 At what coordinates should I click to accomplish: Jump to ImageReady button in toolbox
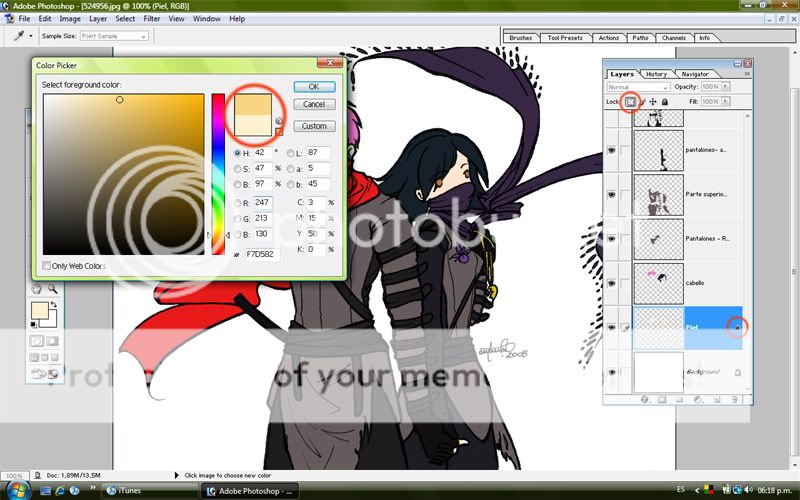[x=45, y=374]
